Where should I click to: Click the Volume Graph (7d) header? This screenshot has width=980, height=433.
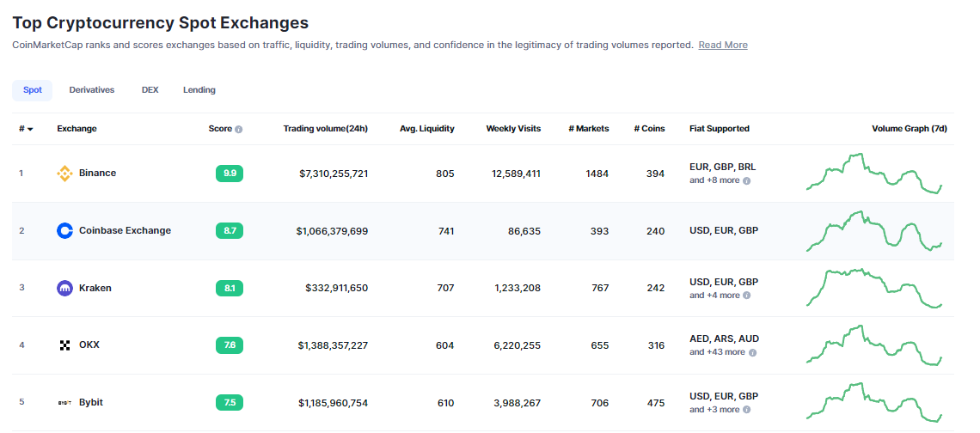[x=910, y=129]
